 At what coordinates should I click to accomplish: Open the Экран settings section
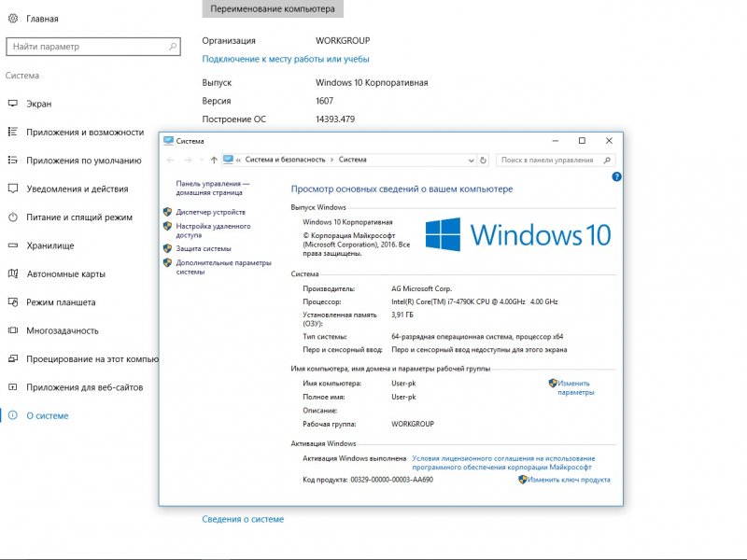(x=39, y=104)
